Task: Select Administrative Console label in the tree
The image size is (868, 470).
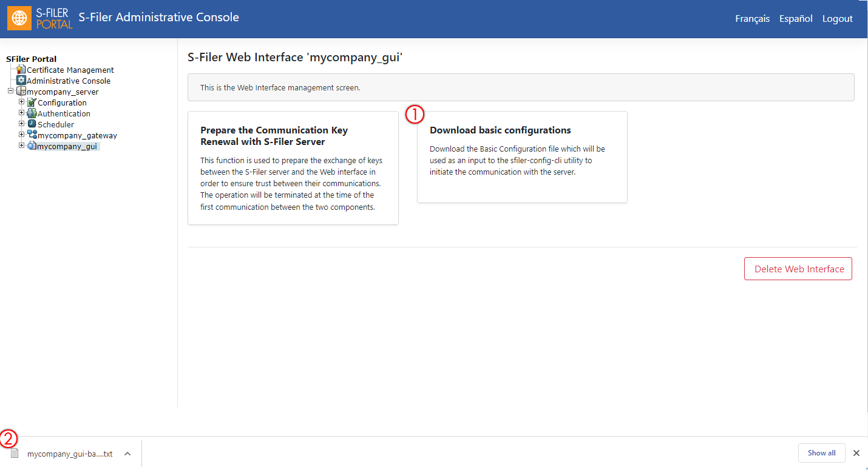Action: [x=69, y=81]
